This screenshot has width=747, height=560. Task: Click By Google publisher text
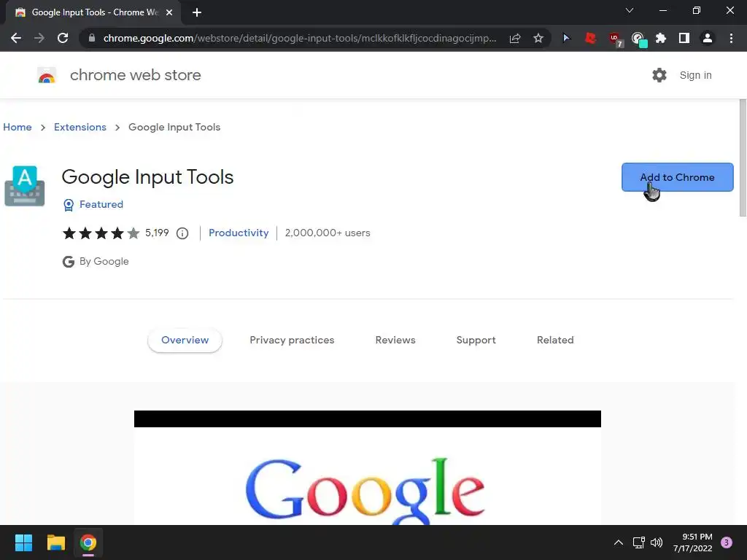[x=104, y=262]
